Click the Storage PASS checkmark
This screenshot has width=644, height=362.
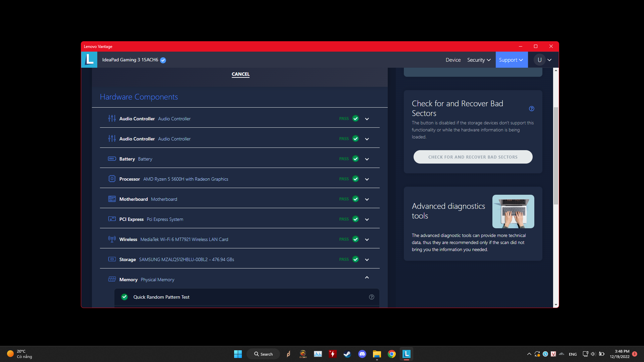pos(356,259)
